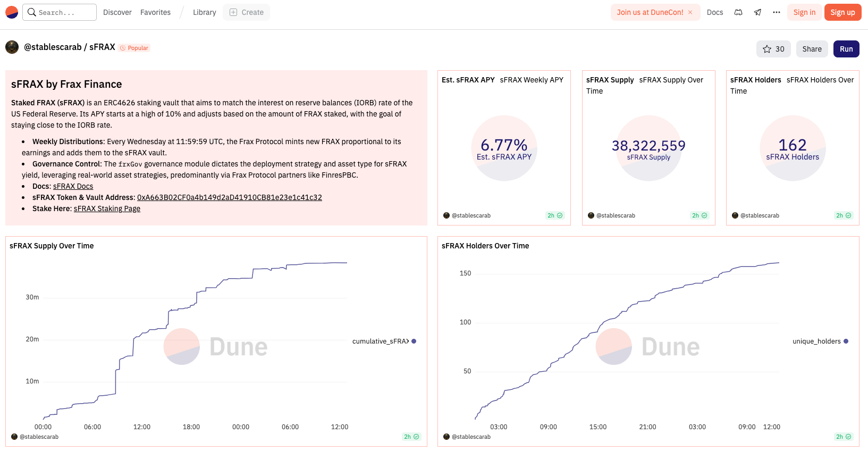Toggle the cumulative_sFRAX legend series
The width and height of the screenshot is (868, 451).
(x=384, y=341)
